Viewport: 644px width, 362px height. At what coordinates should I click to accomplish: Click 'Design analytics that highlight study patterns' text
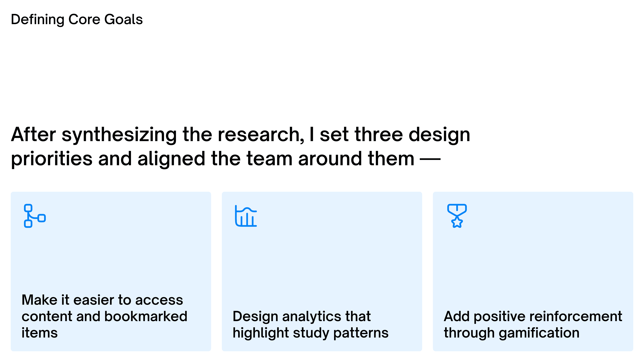(310, 324)
